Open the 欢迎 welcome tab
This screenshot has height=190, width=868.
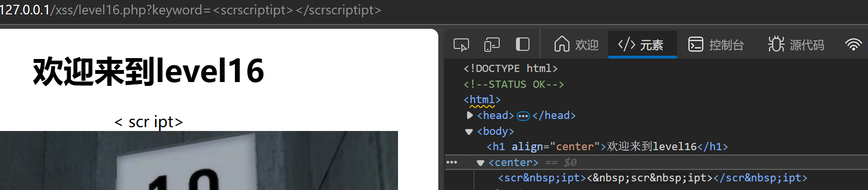pyautogui.click(x=576, y=45)
